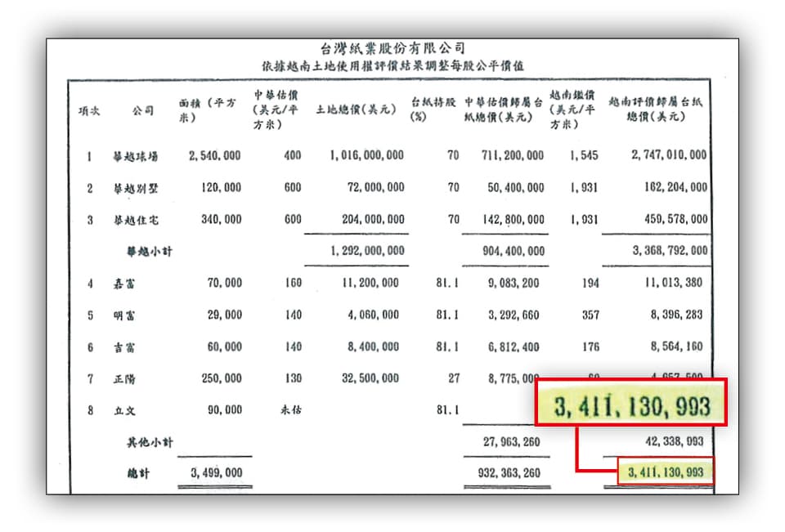This screenshot has width=785, height=532.
Task: Click the value 6,812,400
Action: click(x=514, y=346)
